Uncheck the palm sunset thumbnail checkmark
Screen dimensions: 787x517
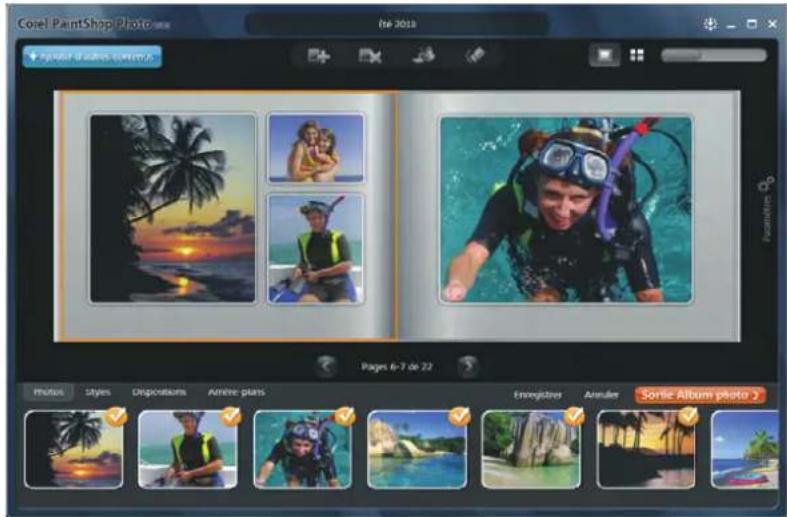[116, 417]
